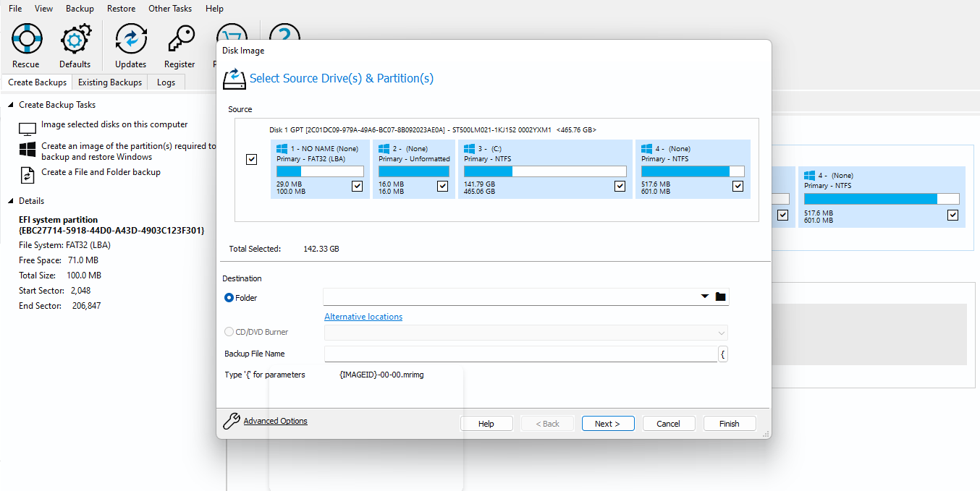
Task: Select the Folder destination radio button
Action: [229, 297]
